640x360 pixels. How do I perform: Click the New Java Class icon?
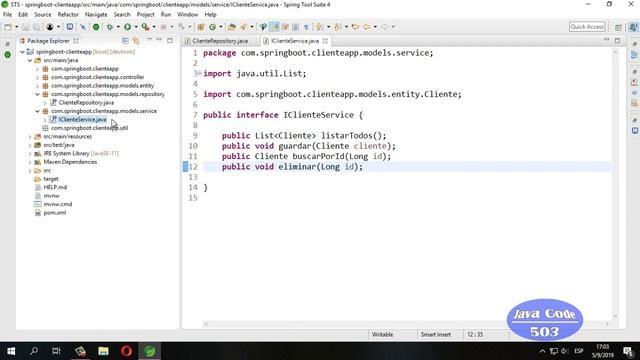tap(212, 27)
